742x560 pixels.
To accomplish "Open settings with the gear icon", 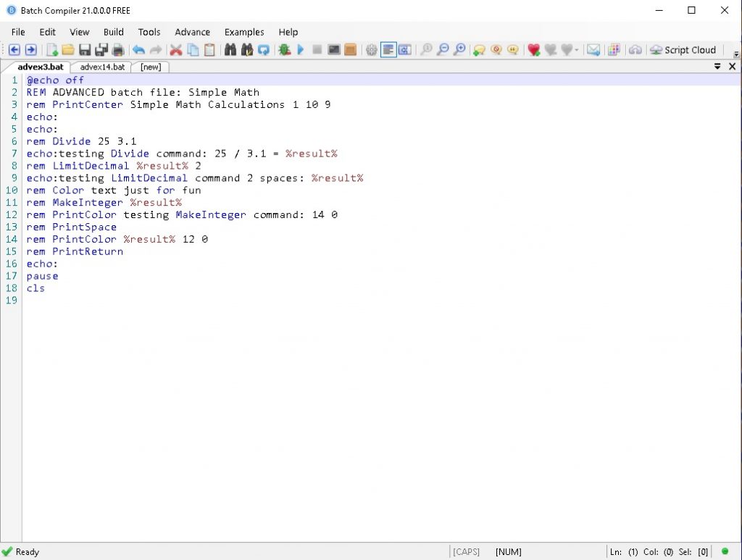I will pyautogui.click(x=372, y=50).
